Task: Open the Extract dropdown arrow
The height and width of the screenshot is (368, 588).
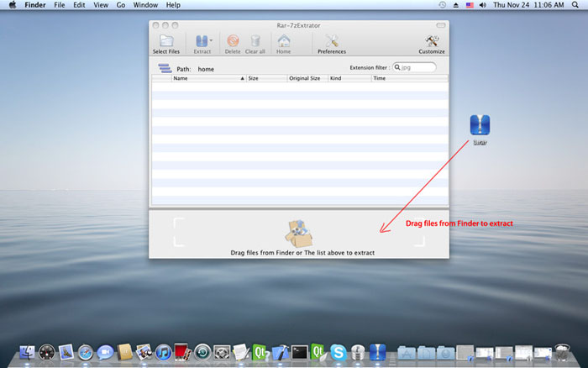Action: [x=211, y=39]
